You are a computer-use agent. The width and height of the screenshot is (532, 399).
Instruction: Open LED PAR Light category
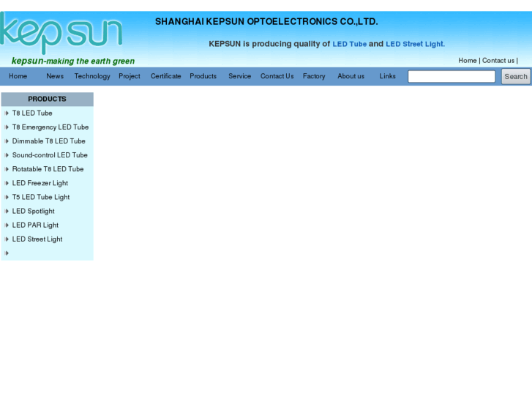[35, 225]
